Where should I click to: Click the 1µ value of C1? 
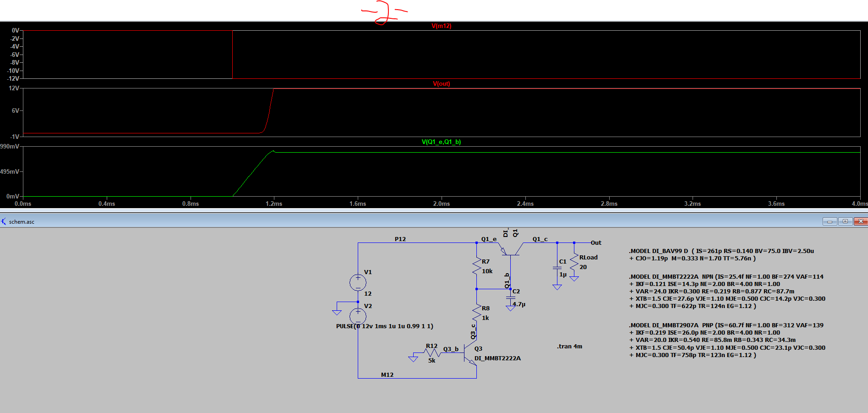(x=563, y=275)
